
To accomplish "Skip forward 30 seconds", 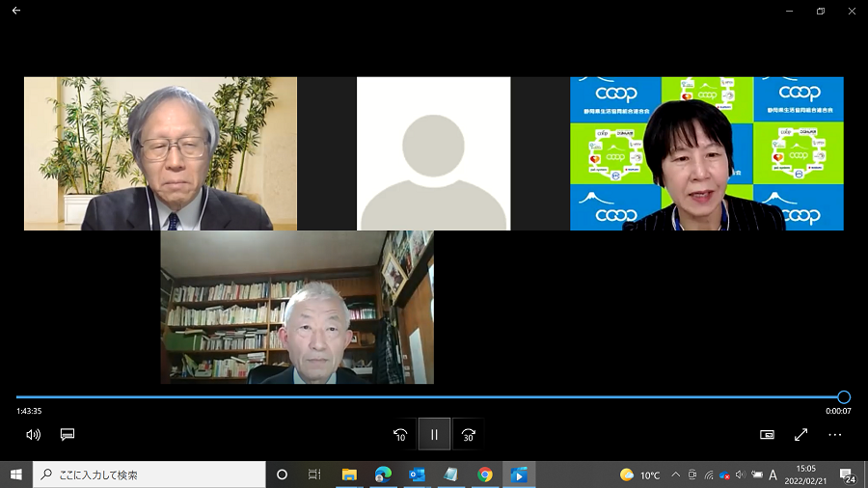I will (469, 435).
